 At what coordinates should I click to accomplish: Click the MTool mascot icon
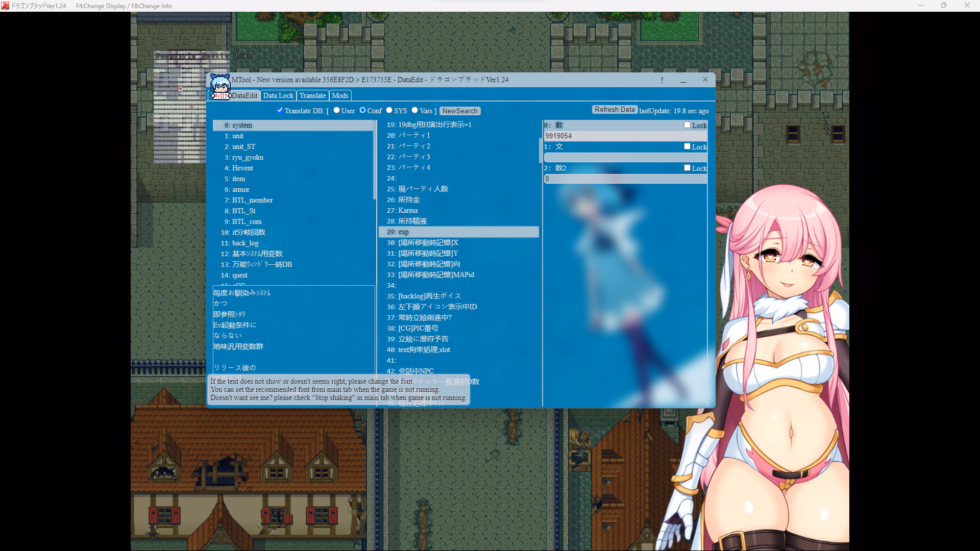tap(220, 87)
